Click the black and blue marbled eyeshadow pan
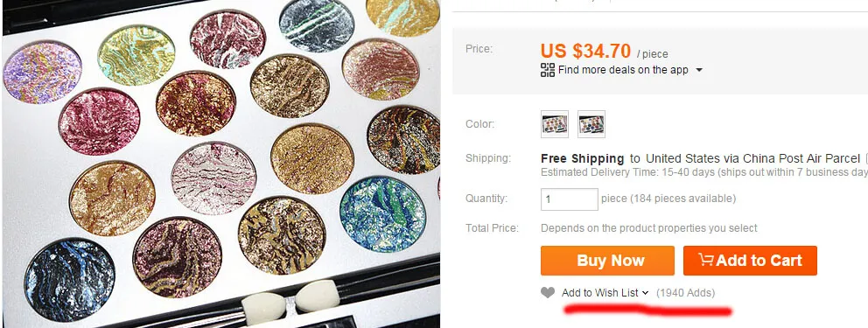868x328 pixels. point(69,280)
